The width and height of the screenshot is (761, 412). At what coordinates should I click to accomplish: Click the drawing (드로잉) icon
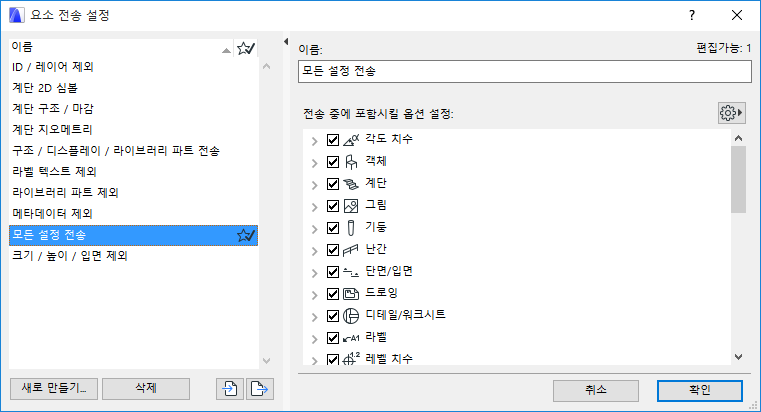click(351, 294)
